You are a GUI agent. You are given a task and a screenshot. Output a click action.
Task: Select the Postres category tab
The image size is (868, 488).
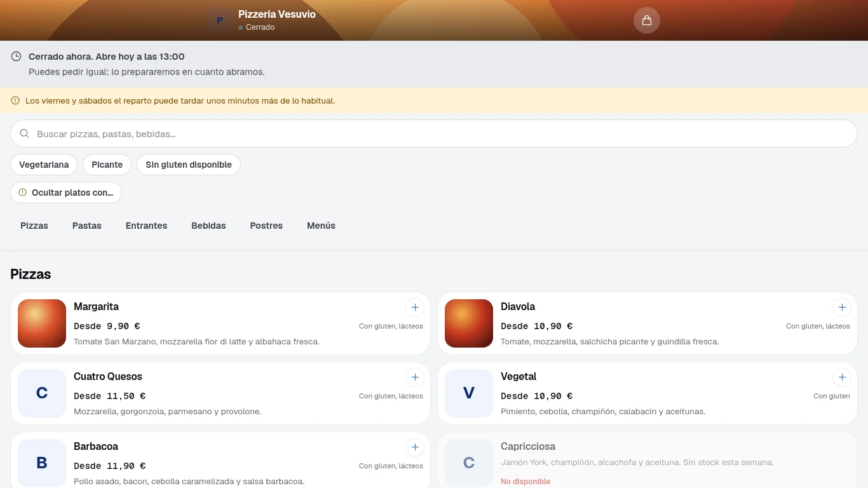266,226
